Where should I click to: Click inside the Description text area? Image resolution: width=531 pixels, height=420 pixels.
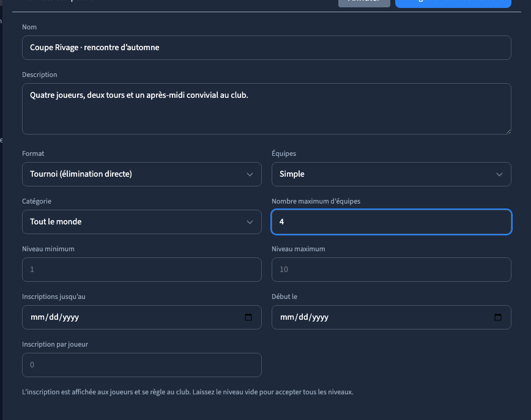coord(267,109)
